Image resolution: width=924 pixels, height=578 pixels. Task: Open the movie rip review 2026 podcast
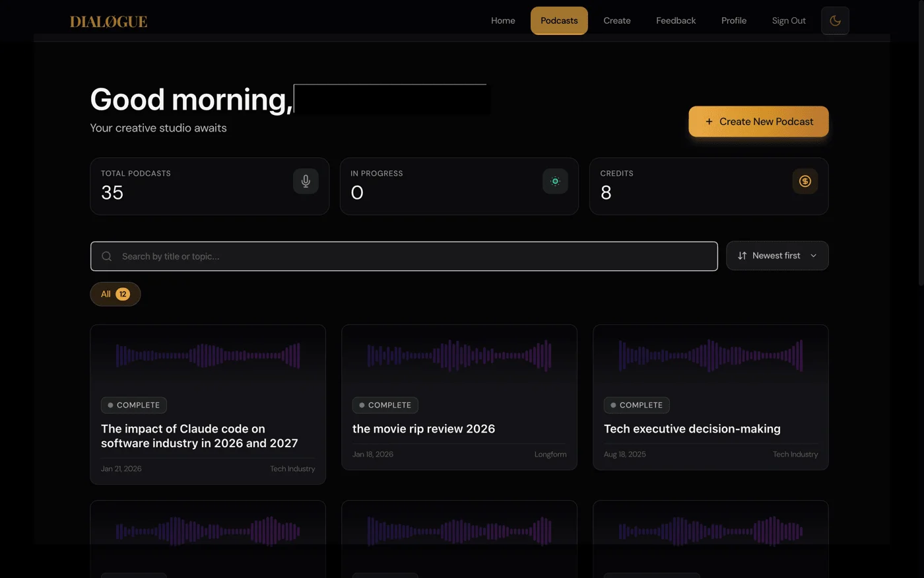pyautogui.click(x=423, y=429)
